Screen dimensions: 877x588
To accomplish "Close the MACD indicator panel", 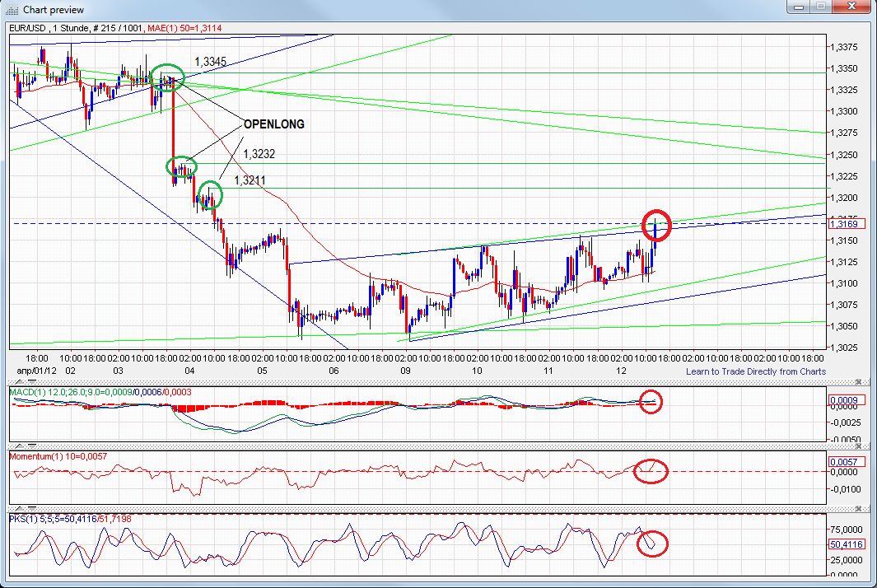I will pos(859,382).
